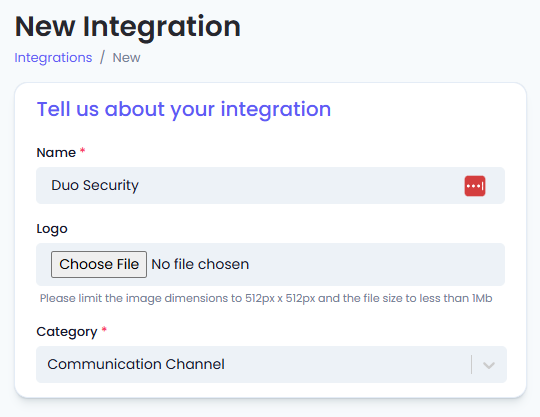Click the red password manager icon
The image size is (540, 417).
click(x=475, y=186)
